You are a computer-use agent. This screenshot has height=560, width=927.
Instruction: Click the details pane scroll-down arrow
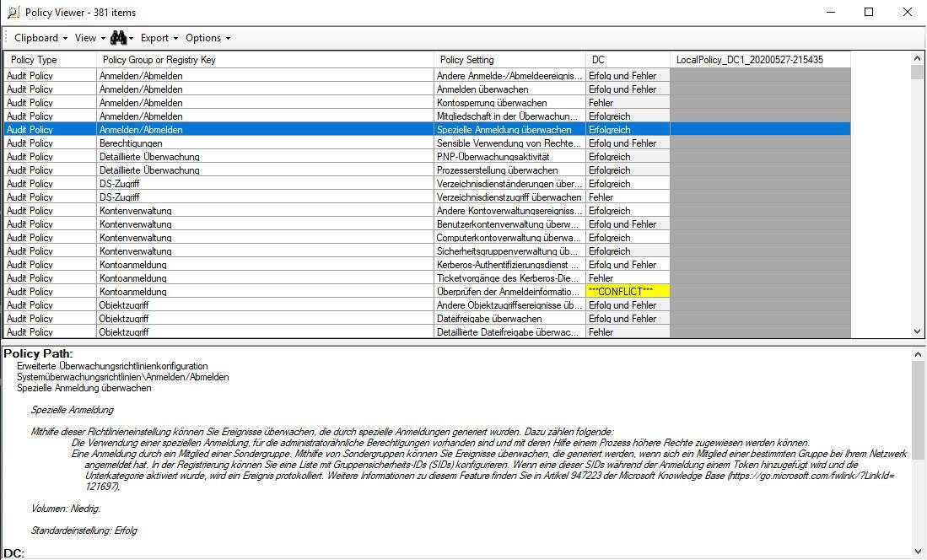tap(918, 552)
